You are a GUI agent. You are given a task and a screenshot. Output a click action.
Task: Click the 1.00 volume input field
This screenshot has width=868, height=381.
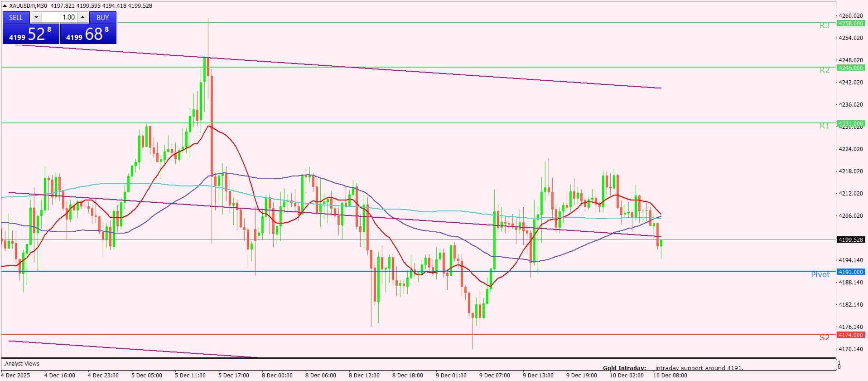tap(60, 17)
